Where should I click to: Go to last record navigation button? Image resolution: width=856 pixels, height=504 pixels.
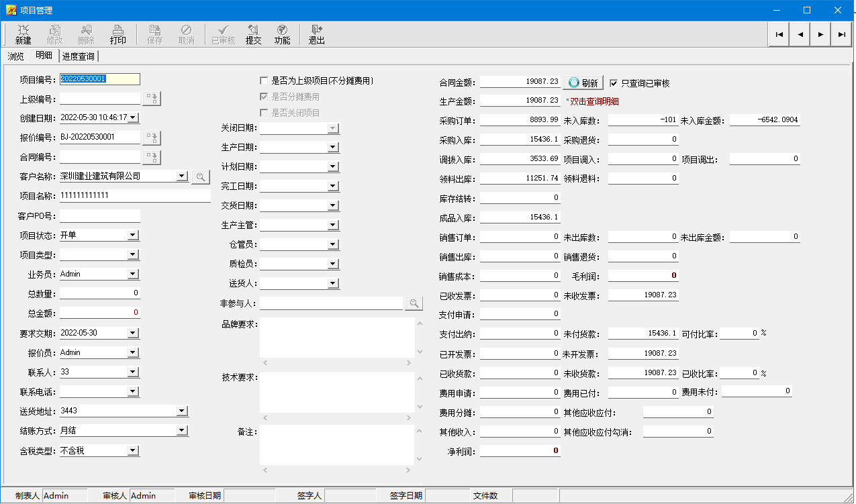pos(841,34)
